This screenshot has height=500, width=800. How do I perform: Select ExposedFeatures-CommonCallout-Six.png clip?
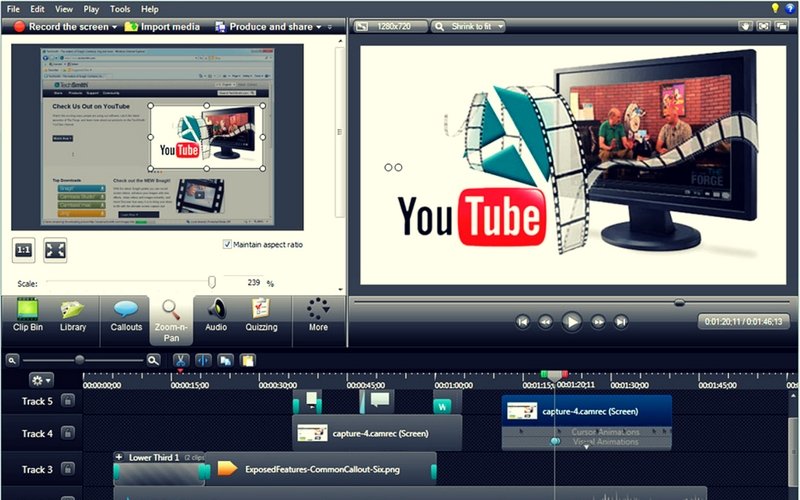point(321,469)
